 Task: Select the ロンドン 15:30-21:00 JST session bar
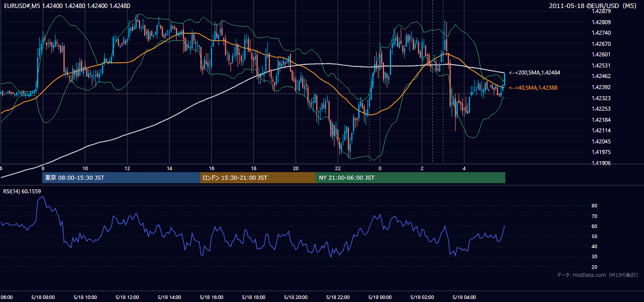click(258, 178)
